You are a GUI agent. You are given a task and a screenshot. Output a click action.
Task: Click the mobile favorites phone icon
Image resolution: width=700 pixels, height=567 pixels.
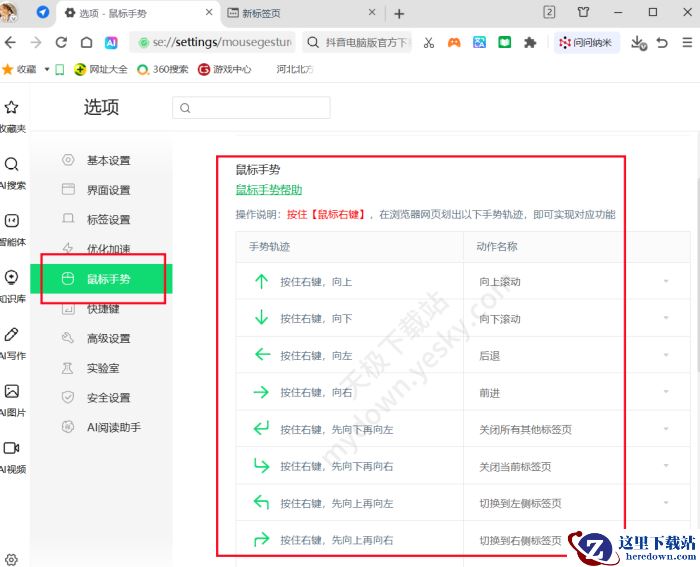[x=60, y=69]
